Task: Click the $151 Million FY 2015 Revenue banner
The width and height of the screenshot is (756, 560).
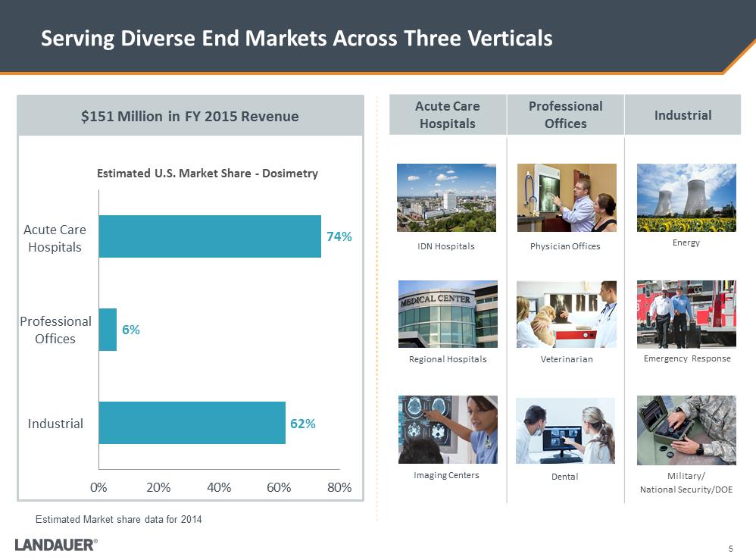Action: pyautogui.click(x=189, y=116)
